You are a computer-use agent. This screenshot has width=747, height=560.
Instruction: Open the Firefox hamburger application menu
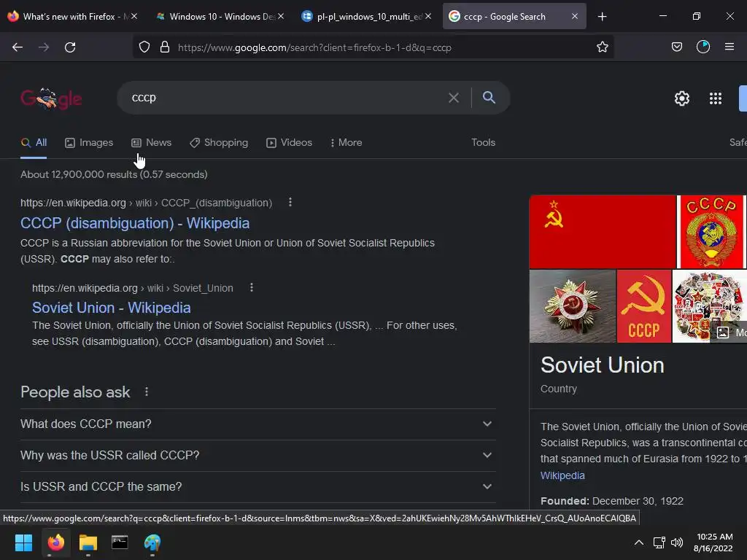tap(729, 47)
